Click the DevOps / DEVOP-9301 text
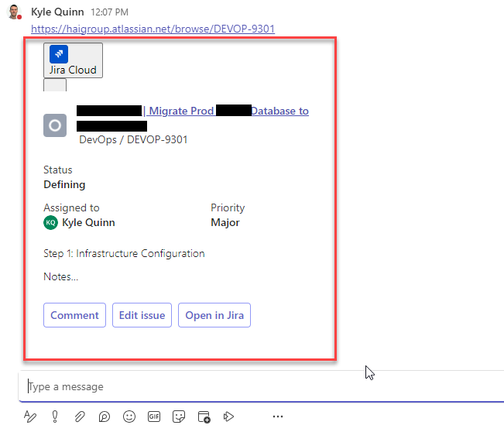This screenshot has height=432, width=504. click(x=133, y=139)
